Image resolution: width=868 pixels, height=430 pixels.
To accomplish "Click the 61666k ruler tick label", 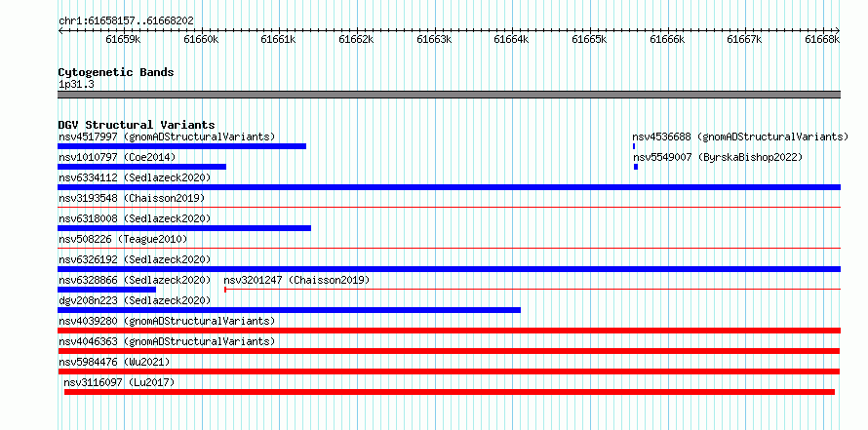I will click(668, 39).
